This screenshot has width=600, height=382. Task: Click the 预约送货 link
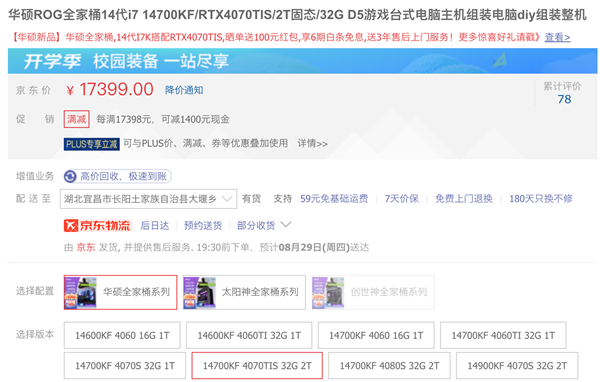coord(203,225)
